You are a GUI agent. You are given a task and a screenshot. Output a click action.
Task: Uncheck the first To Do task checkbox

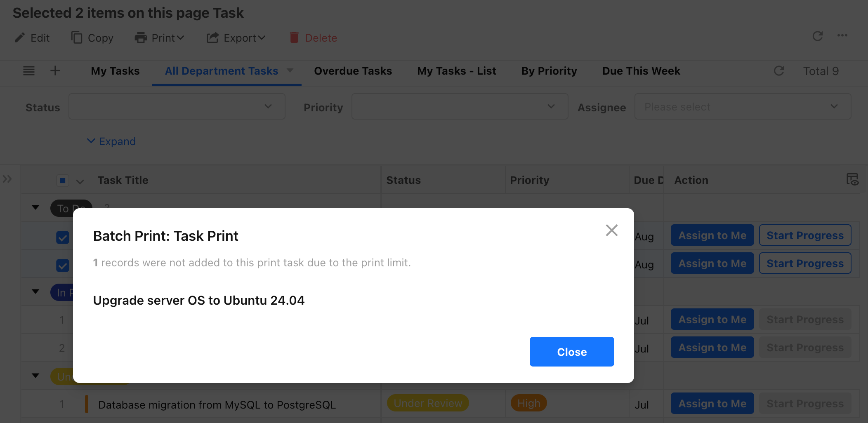click(x=63, y=237)
